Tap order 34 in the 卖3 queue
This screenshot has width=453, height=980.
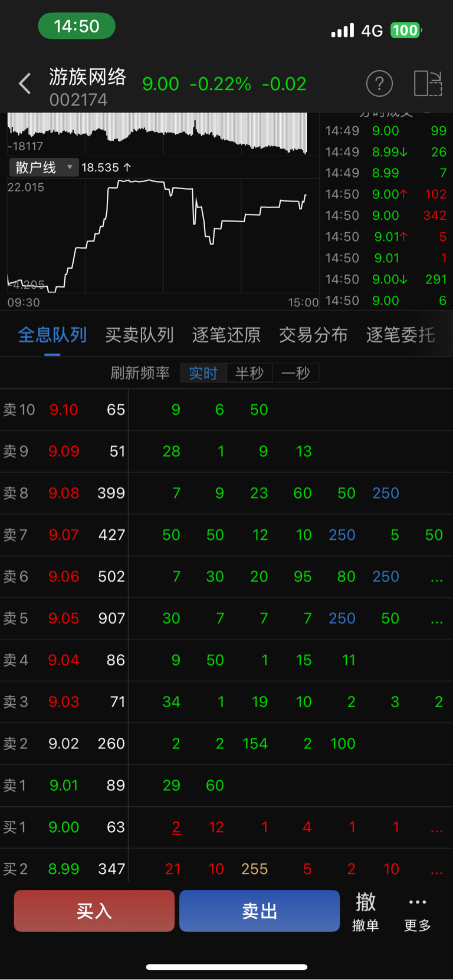(x=172, y=702)
